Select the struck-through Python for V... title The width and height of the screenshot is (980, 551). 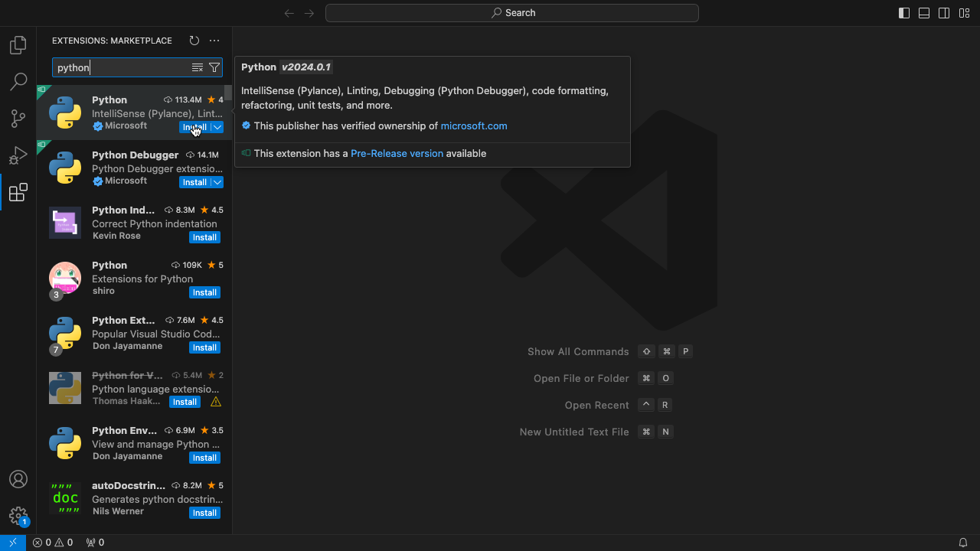pos(127,375)
